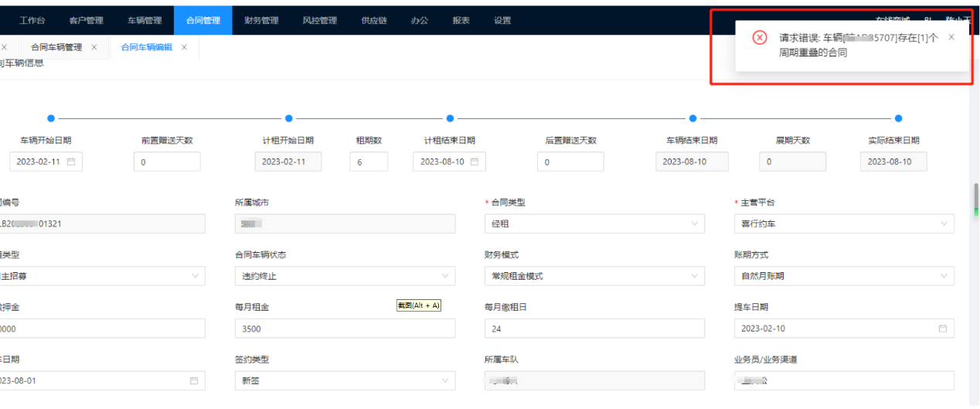The image size is (980, 409).
Task: Click the 实际结束日期 field
Action: pyautogui.click(x=894, y=162)
